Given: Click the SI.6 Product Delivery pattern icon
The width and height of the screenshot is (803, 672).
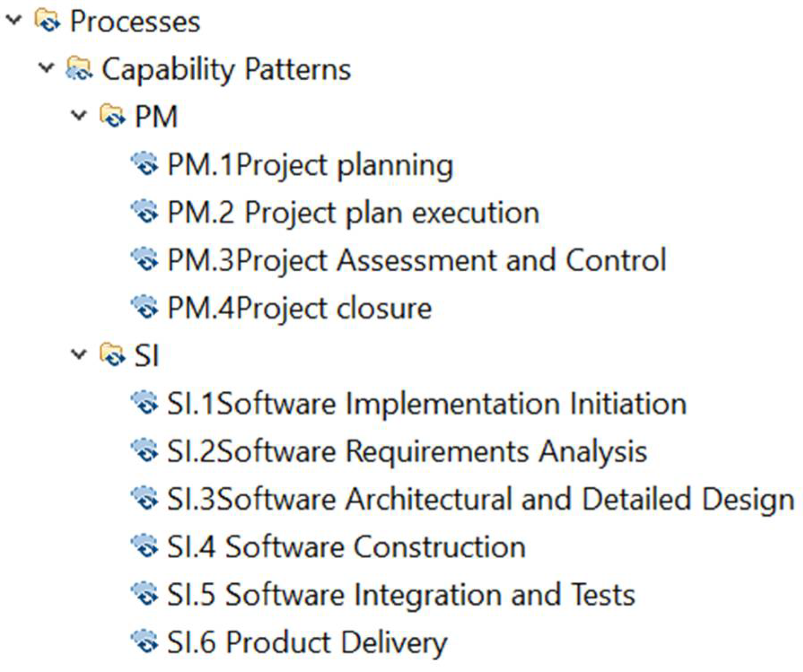Looking at the screenshot, I should click(x=144, y=642).
